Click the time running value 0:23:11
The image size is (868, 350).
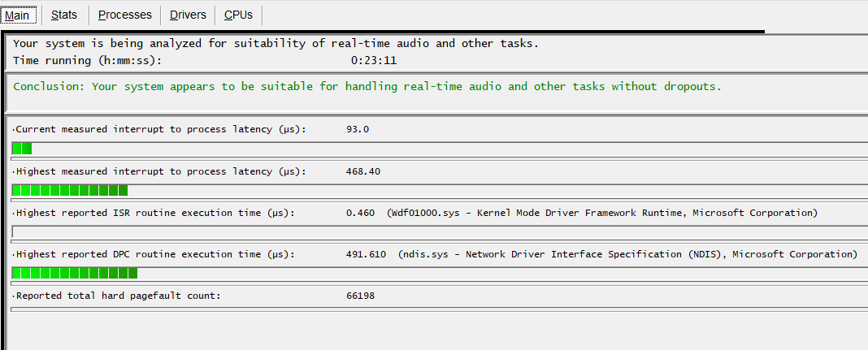pos(373,60)
